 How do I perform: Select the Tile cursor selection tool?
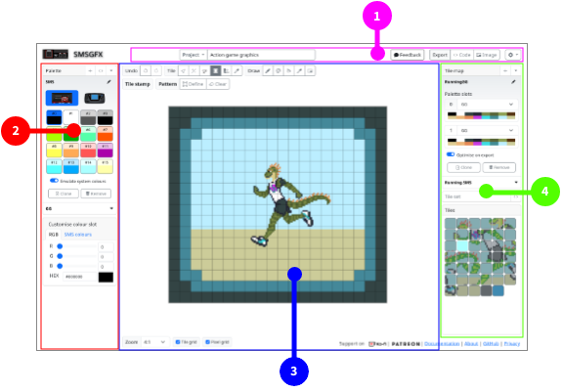pyautogui.click(x=183, y=71)
